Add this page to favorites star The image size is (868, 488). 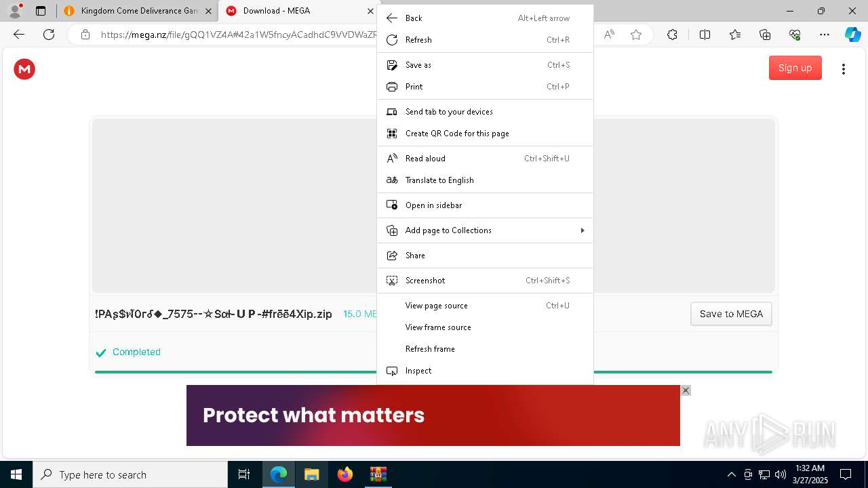click(636, 35)
